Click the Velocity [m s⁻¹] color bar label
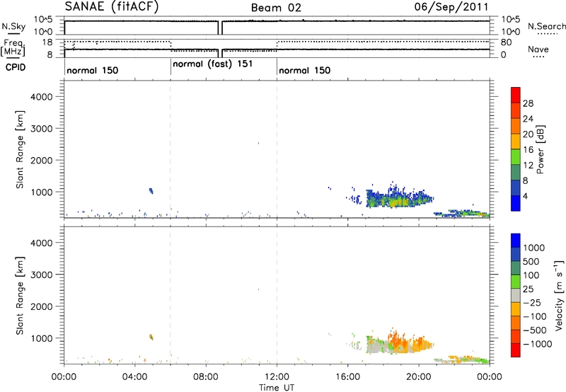566x392 pixels. pyautogui.click(x=559, y=295)
